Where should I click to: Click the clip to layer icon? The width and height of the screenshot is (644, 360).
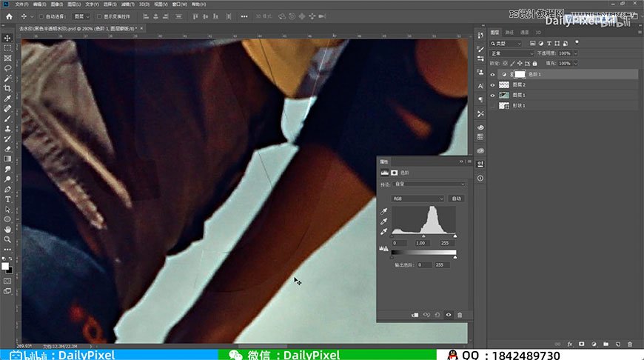click(x=415, y=316)
